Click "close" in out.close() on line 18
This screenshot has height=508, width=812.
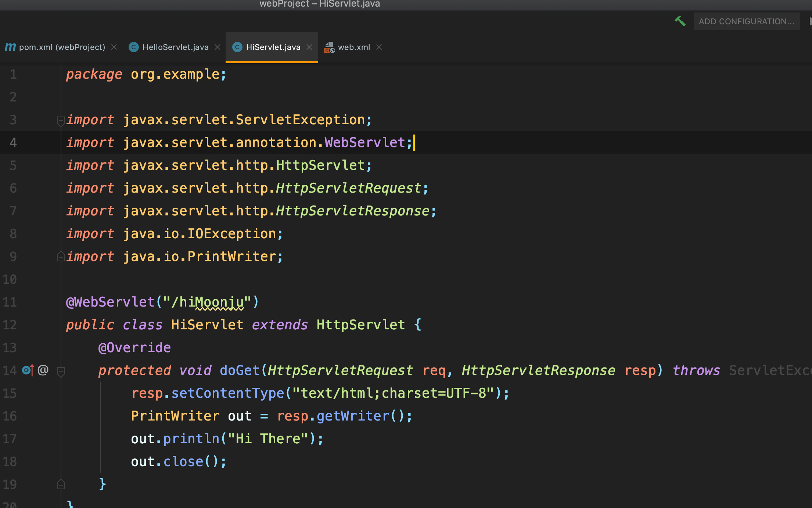coord(183,462)
